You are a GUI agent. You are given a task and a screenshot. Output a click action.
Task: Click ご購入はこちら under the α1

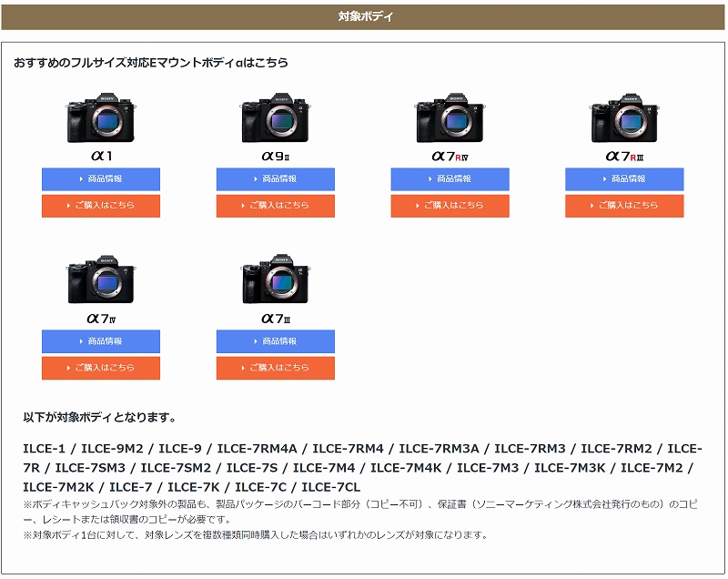tap(101, 205)
